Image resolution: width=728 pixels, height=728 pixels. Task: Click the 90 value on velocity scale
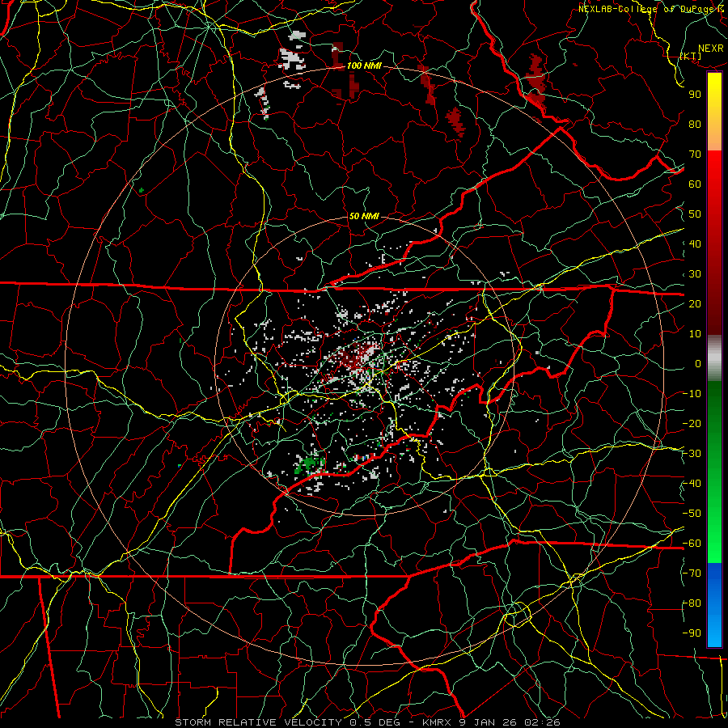(x=695, y=95)
